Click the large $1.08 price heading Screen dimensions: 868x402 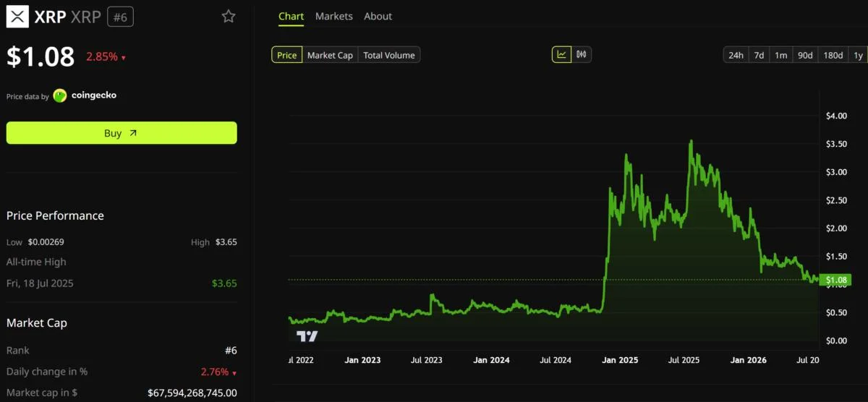click(41, 56)
